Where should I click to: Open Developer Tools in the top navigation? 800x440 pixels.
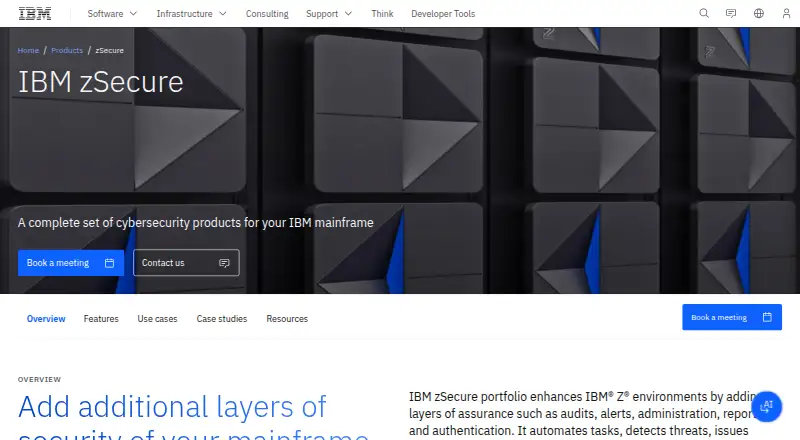tap(443, 14)
